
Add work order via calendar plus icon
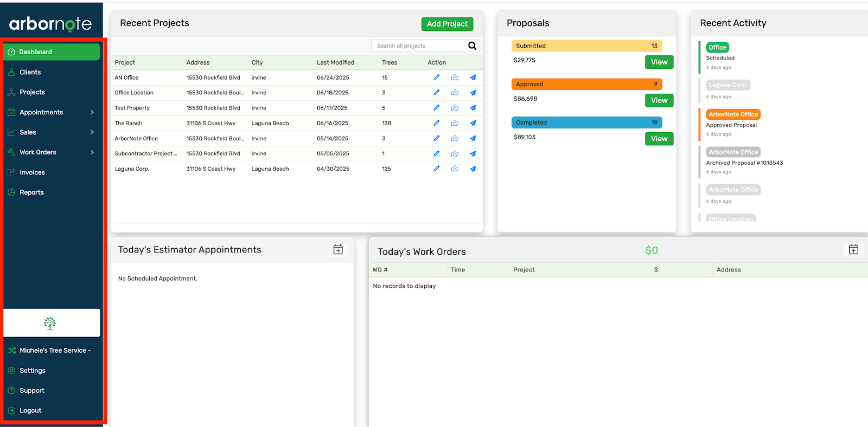[853, 249]
